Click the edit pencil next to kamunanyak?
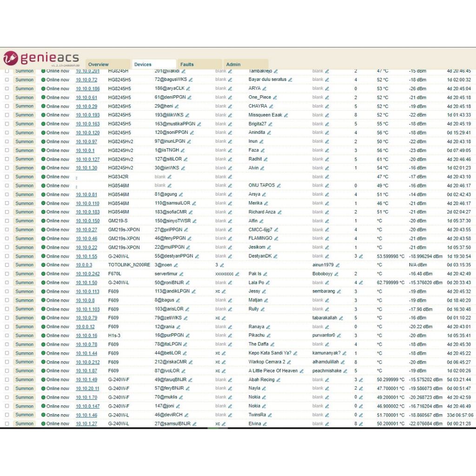 344,353
